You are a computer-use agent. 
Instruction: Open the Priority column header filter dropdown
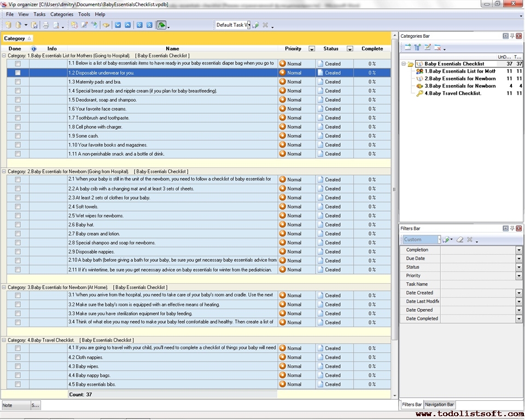coord(312,49)
